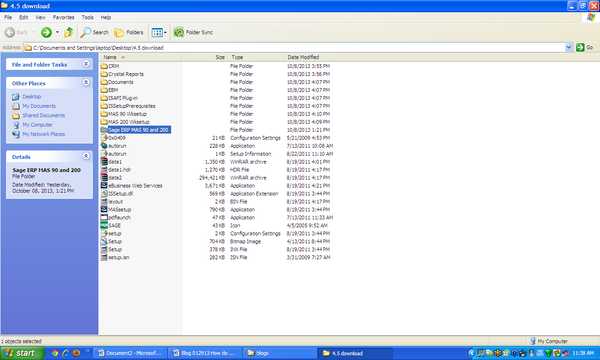Expand the address bar dropdown

tap(569, 47)
